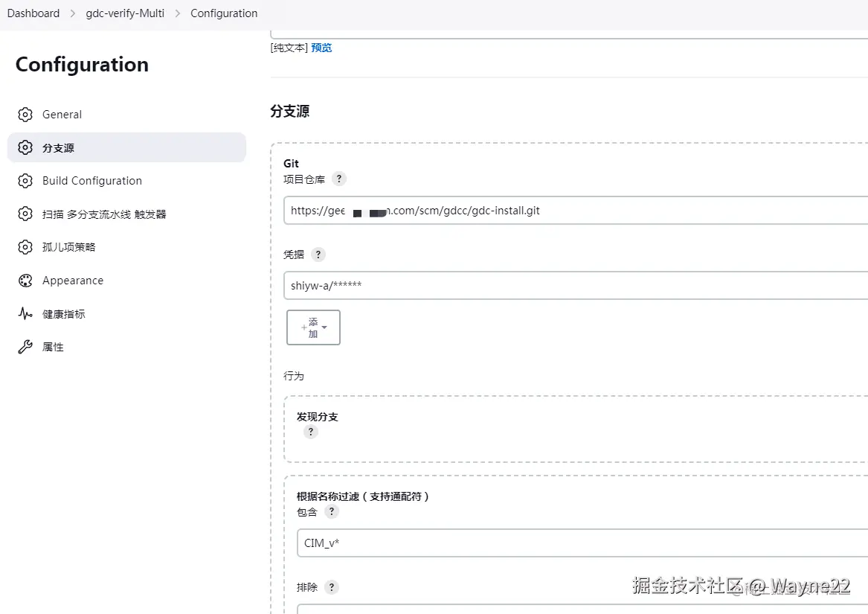Click the Appearance palette icon
This screenshot has height=614, width=868.
tap(25, 281)
